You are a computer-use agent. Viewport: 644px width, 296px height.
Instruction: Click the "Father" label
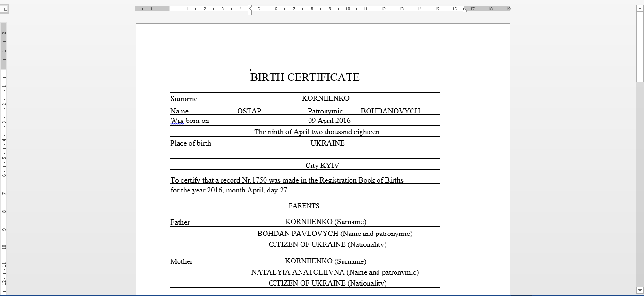180,222
